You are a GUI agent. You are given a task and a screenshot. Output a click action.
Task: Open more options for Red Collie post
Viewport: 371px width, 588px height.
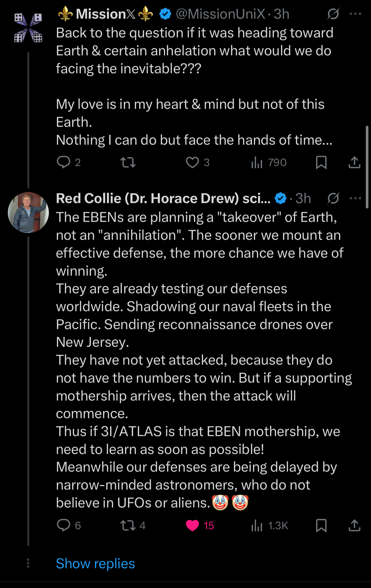pyautogui.click(x=355, y=198)
